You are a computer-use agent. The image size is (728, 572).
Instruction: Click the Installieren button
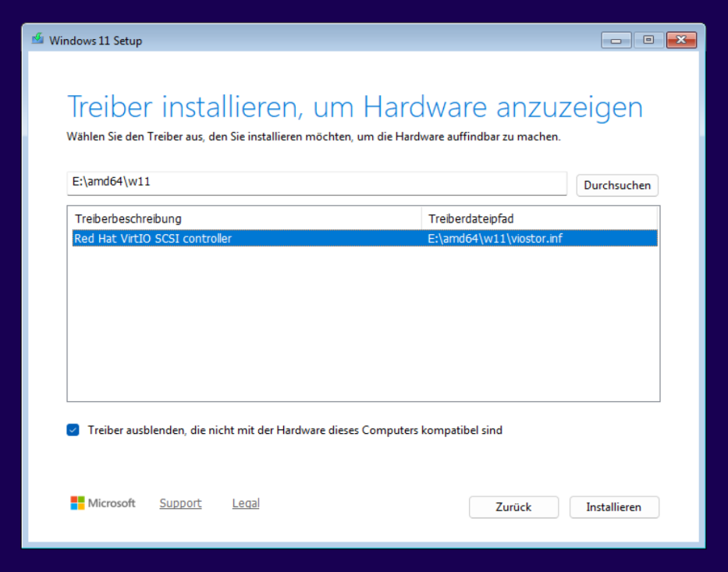point(614,507)
